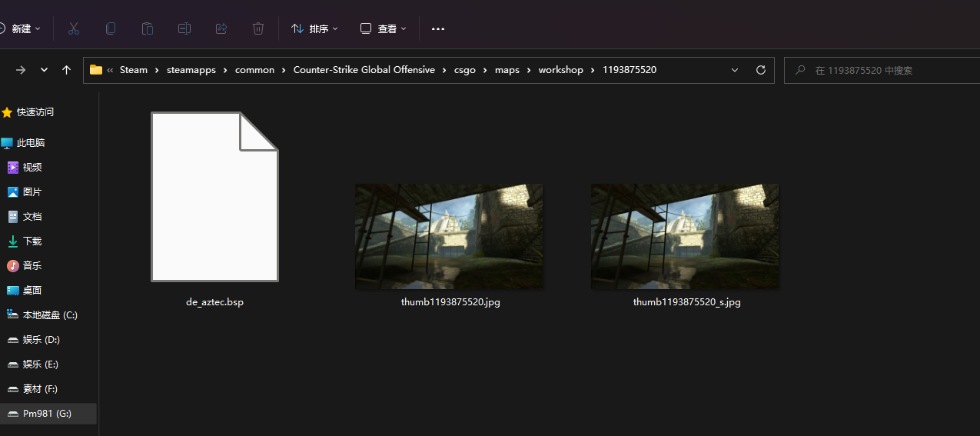Expand the recent locations chevron
Image resolution: width=980 pixels, height=436 pixels.
[44, 70]
